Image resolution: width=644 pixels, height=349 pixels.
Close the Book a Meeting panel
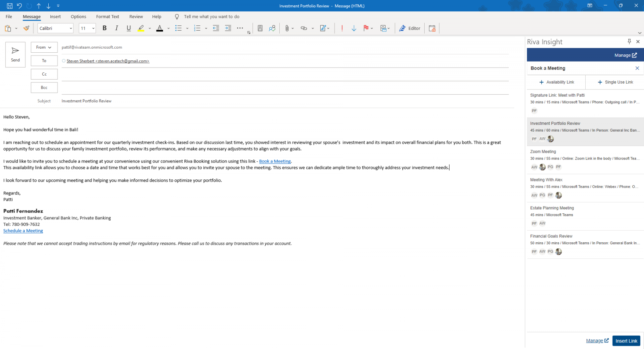click(637, 68)
